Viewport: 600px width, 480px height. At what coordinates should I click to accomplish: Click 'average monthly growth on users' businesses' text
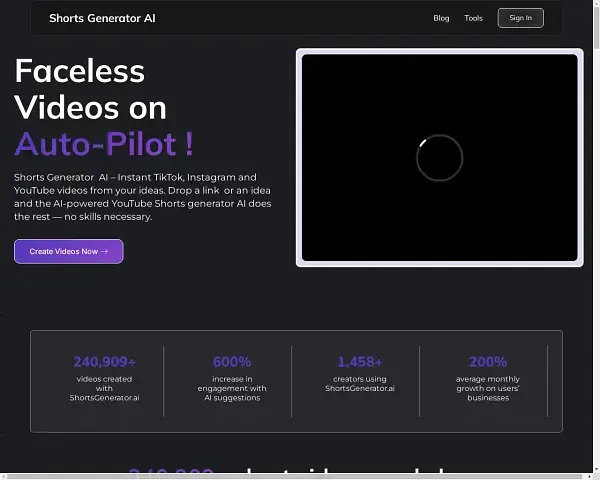point(488,388)
